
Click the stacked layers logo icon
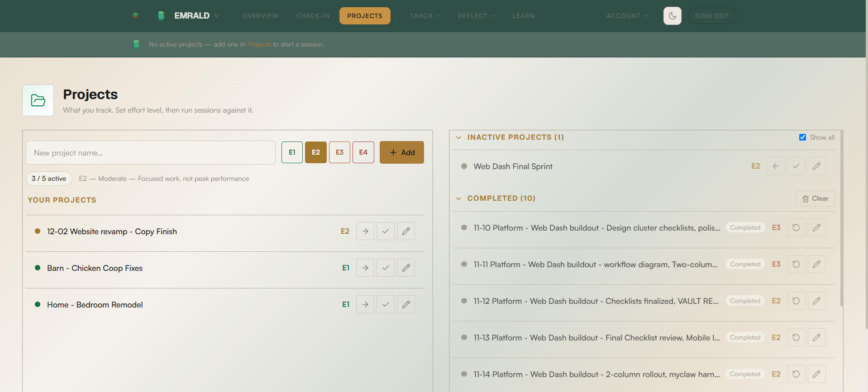[135, 15]
